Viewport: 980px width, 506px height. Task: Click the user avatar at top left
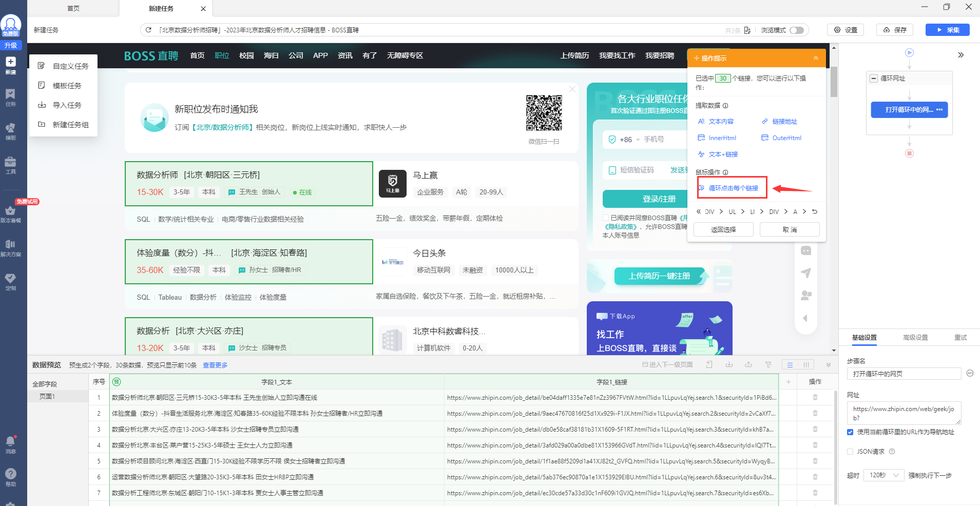pos(11,24)
